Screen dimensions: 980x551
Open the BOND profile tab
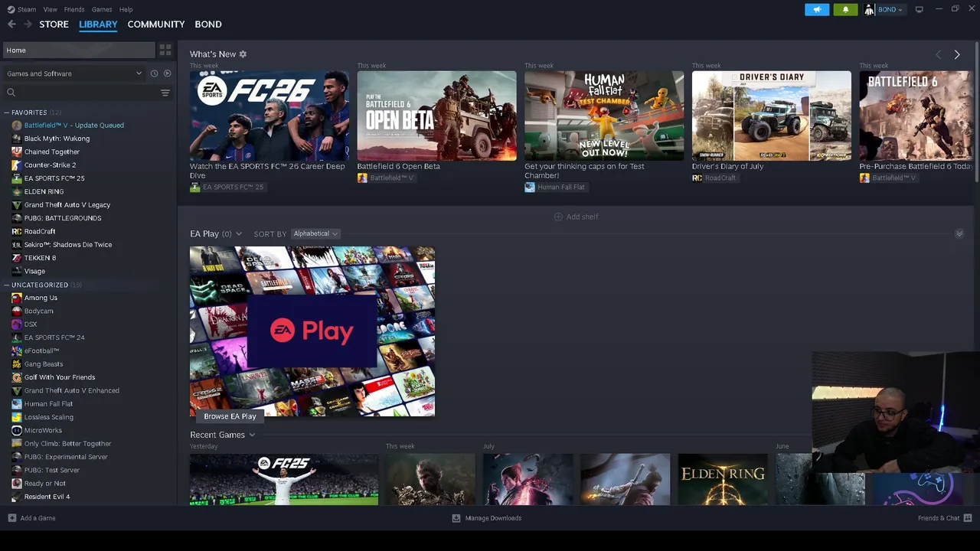coord(208,24)
